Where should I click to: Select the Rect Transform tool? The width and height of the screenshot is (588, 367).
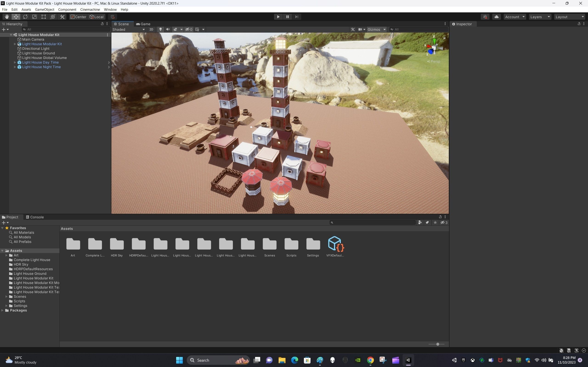tap(43, 17)
